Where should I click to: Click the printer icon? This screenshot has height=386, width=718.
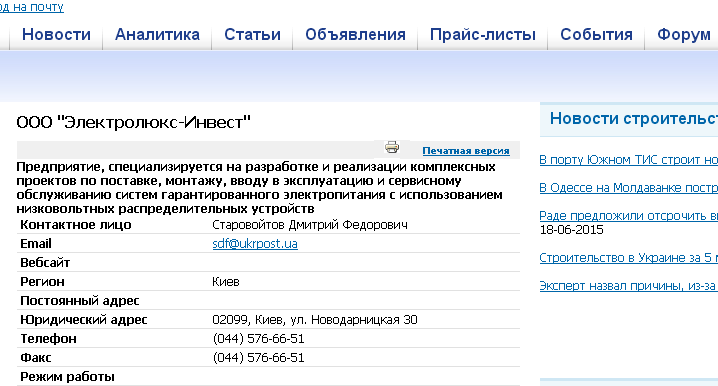(x=392, y=147)
